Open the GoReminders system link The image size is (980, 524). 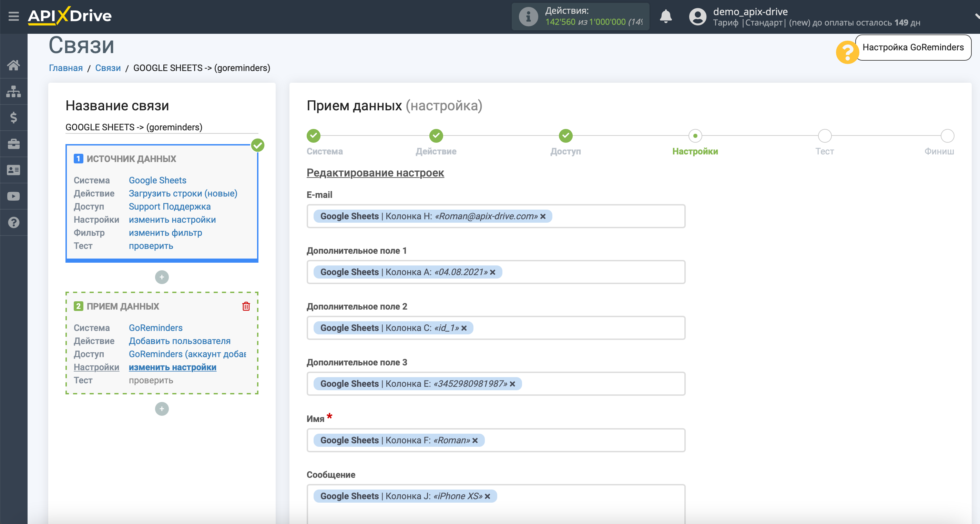click(x=156, y=327)
